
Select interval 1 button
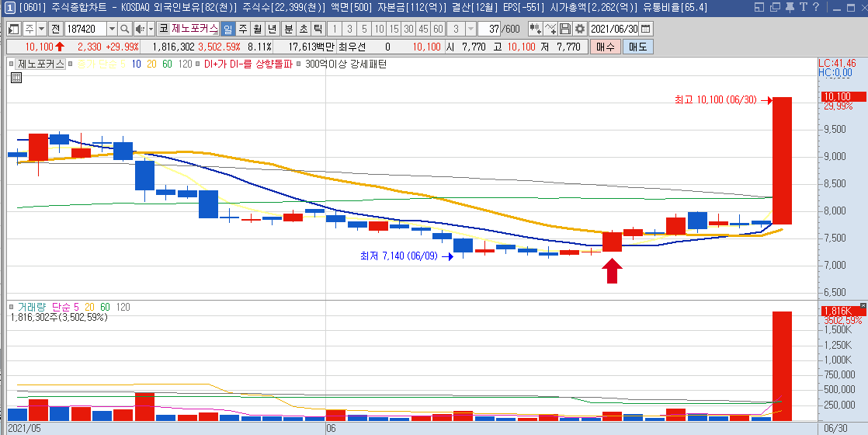[x=335, y=29]
